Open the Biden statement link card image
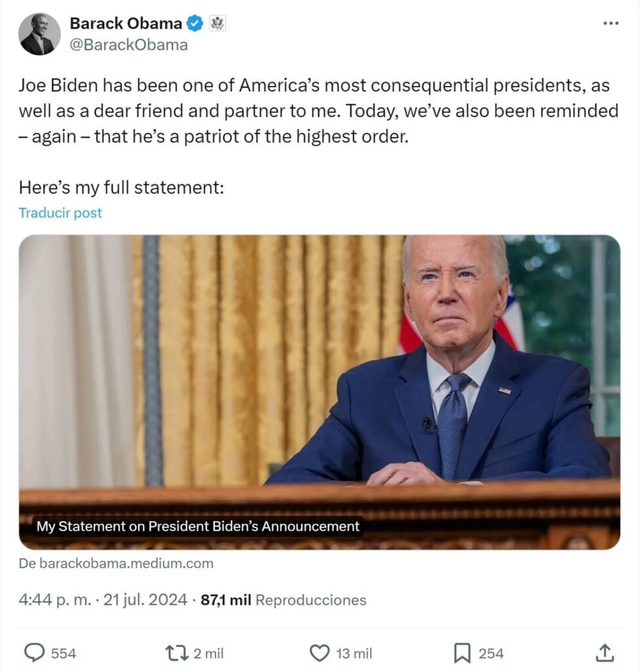Viewport: 640px width, 672px height. (319, 392)
